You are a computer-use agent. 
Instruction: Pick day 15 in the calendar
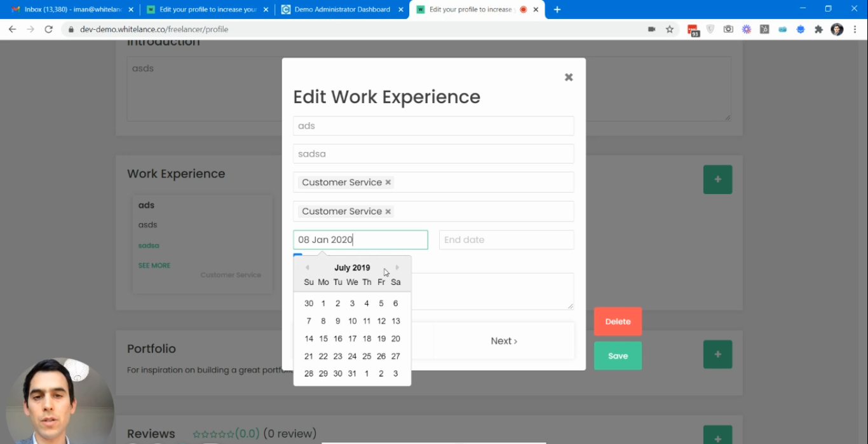pyautogui.click(x=323, y=339)
